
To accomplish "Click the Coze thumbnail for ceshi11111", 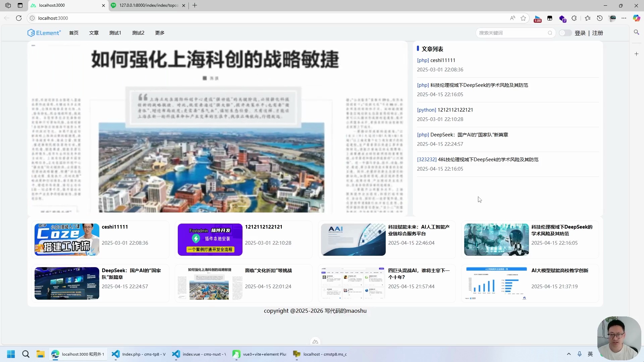I will 67,240.
